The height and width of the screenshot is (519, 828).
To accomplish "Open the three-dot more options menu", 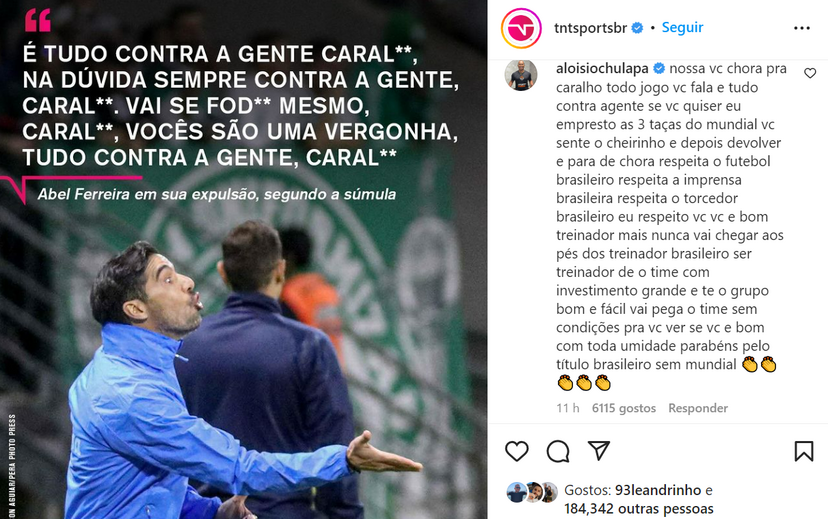I will (x=802, y=28).
